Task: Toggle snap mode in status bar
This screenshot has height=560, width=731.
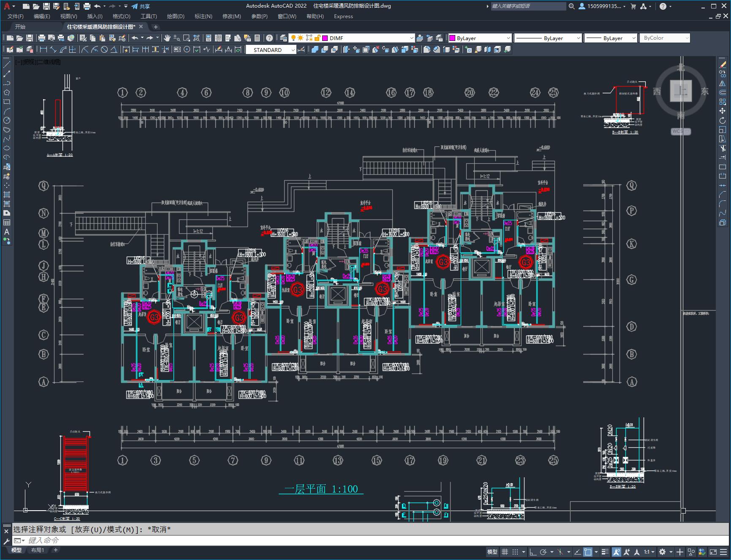Action: [515, 552]
